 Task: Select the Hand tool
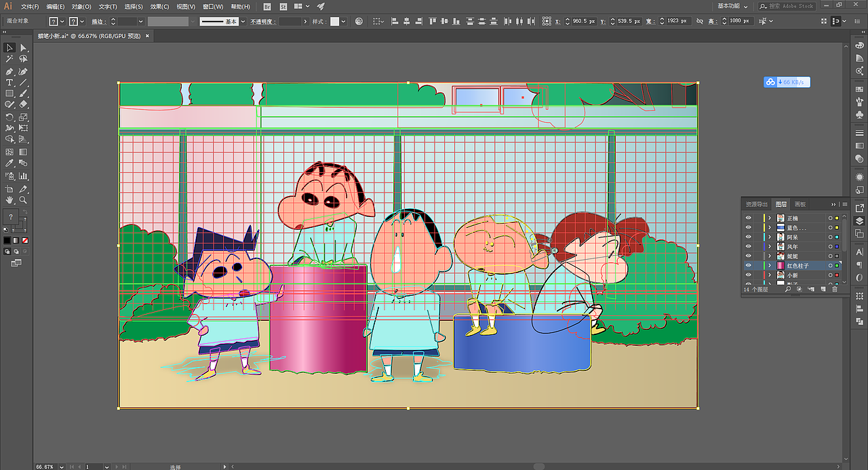pyautogui.click(x=9, y=200)
